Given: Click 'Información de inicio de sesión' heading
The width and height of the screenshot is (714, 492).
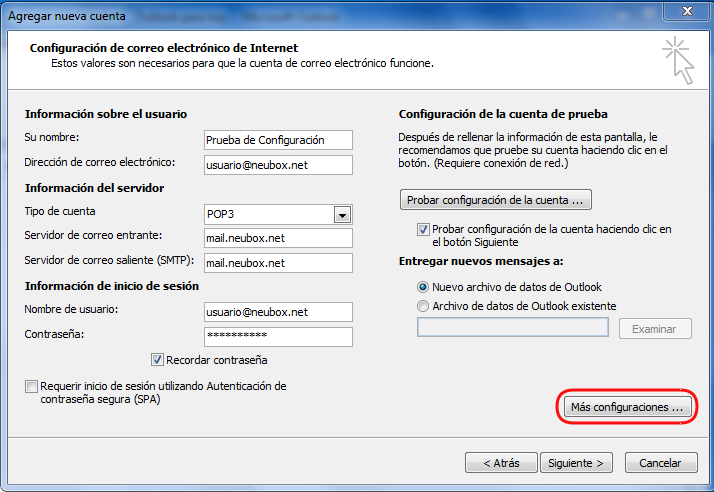Looking at the screenshot, I should (112, 286).
